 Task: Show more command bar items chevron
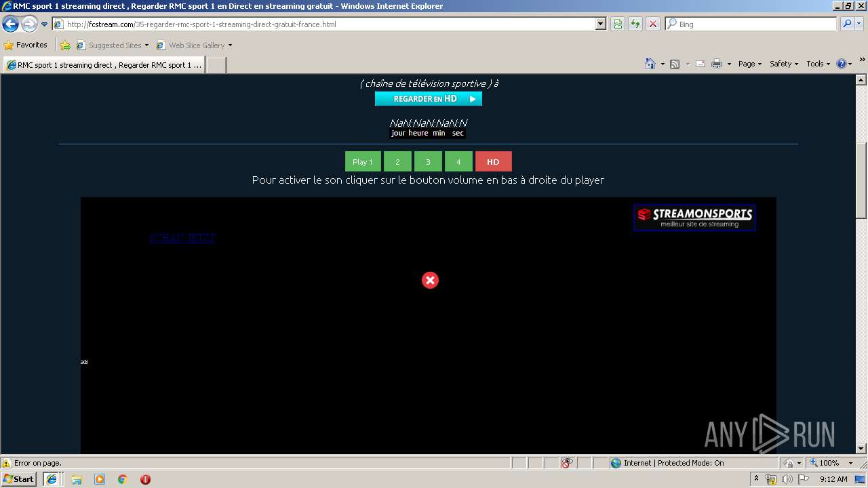[x=863, y=60]
